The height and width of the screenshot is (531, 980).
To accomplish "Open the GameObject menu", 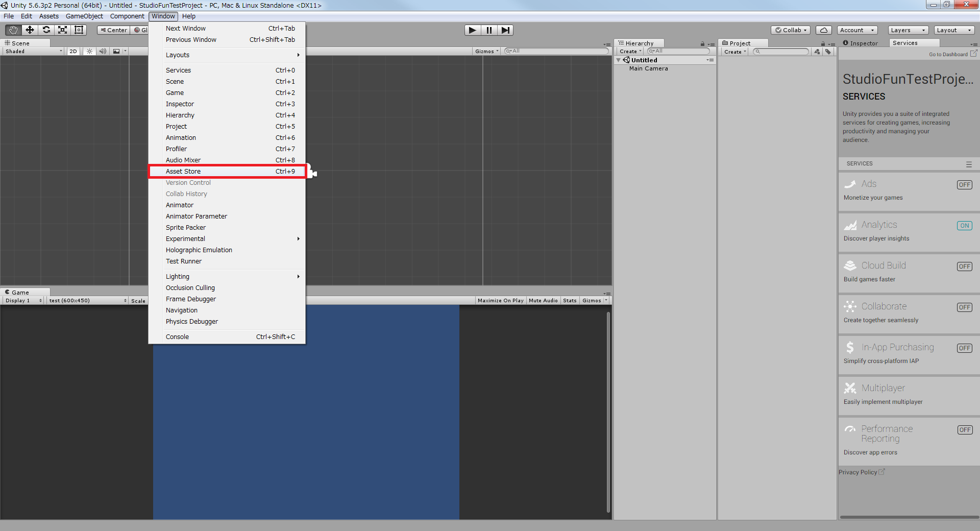I will click(84, 16).
